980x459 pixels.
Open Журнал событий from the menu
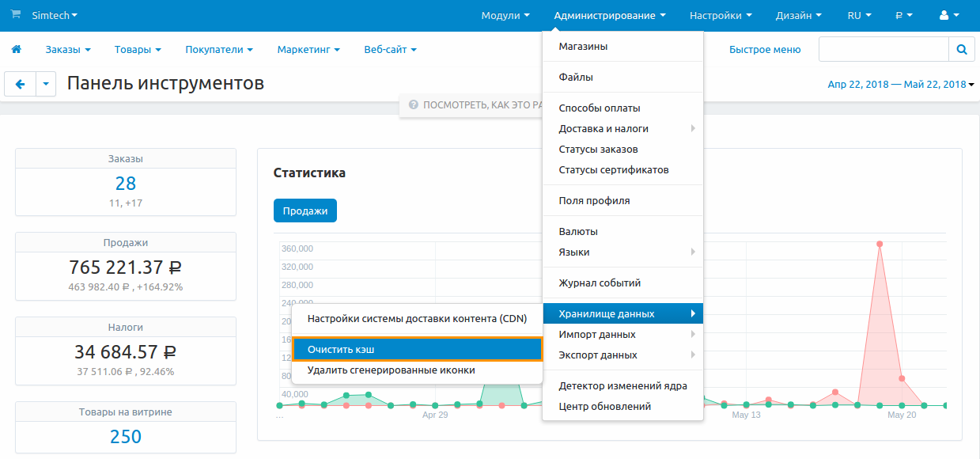pyautogui.click(x=600, y=283)
